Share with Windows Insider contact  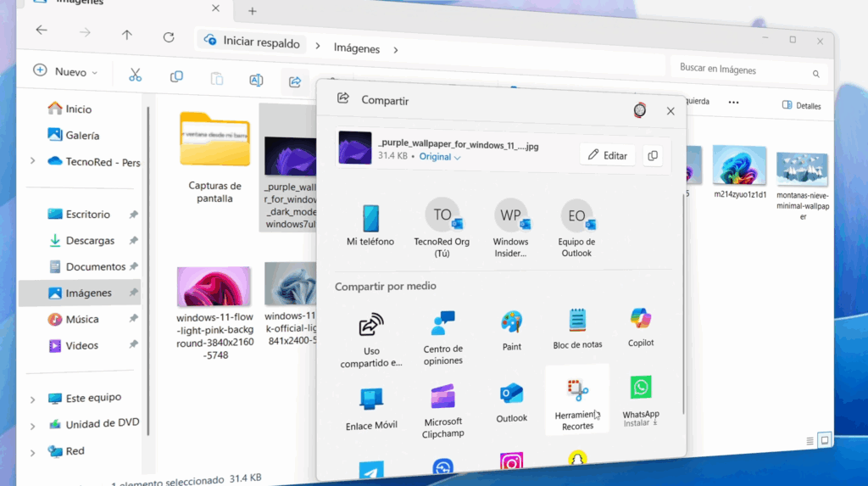point(510,228)
